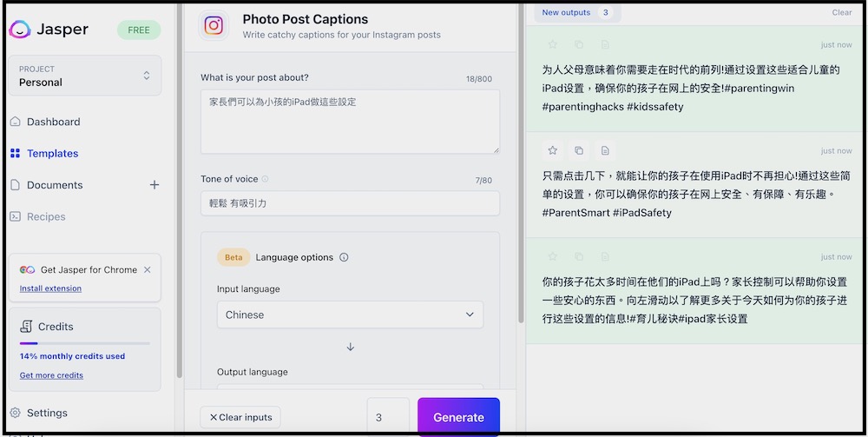Viewport: 868px width, 437px height.
Task: Click the 7/80 tone character counter
Action: coord(483,181)
